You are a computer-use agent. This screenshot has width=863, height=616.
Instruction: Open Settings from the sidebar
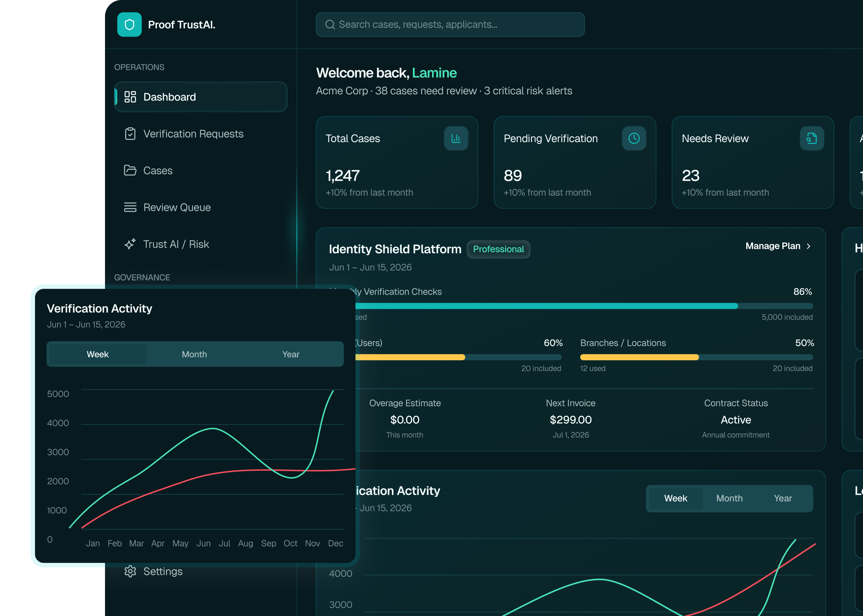[201, 571]
